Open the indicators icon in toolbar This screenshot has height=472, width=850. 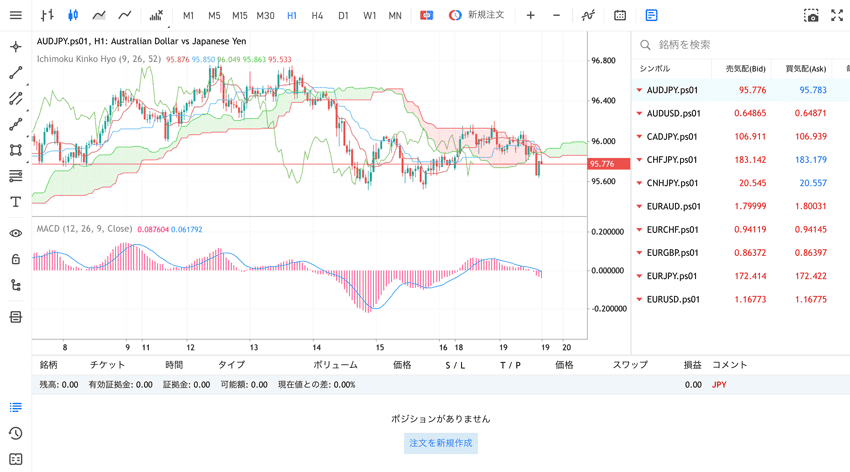(x=156, y=15)
